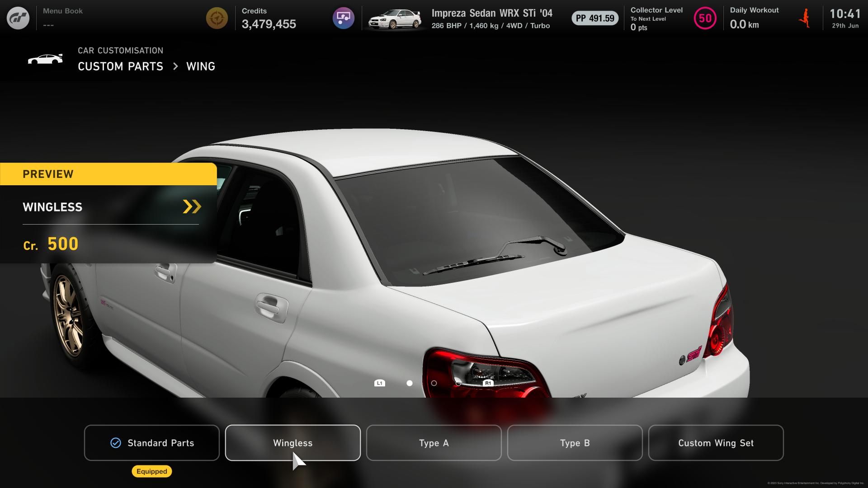868x488 pixels.
Task: Click the WINGLESS preview title
Action: [x=52, y=207]
